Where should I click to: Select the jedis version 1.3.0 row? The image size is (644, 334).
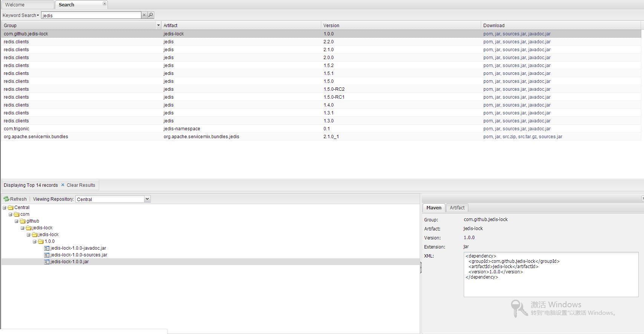[321, 121]
